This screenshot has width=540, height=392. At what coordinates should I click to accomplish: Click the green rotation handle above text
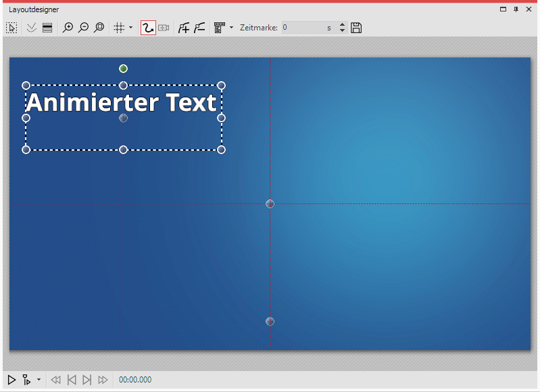point(123,68)
